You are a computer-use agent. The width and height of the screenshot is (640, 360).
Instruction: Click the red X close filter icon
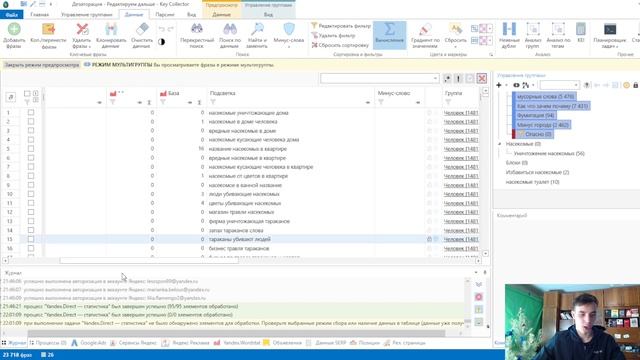click(482, 78)
